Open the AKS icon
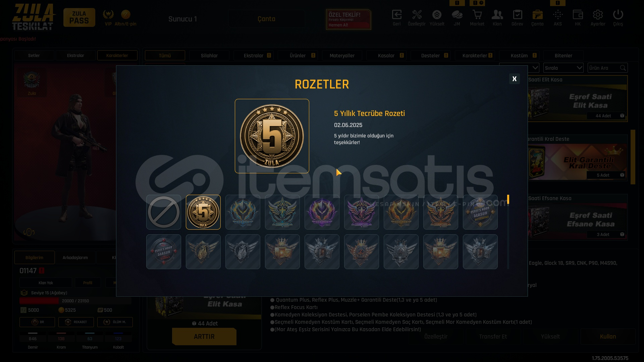 pyautogui.click(x=557, y=18)
